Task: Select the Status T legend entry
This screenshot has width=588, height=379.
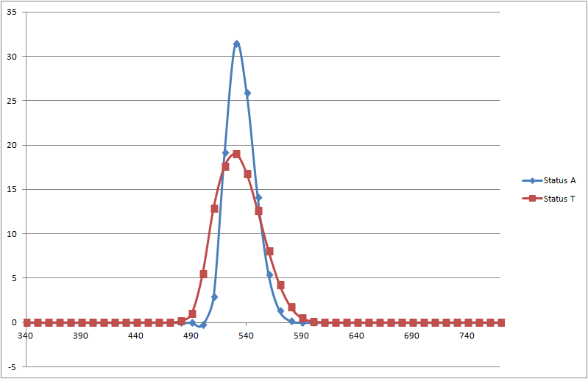Action: 548,199
